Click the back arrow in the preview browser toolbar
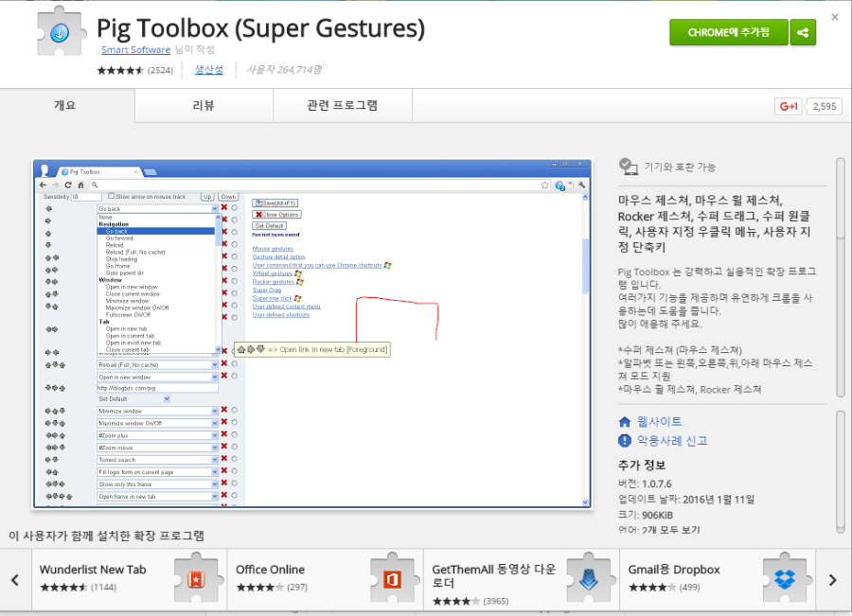This screenshot has width=852, height=616. coord(43,185)
